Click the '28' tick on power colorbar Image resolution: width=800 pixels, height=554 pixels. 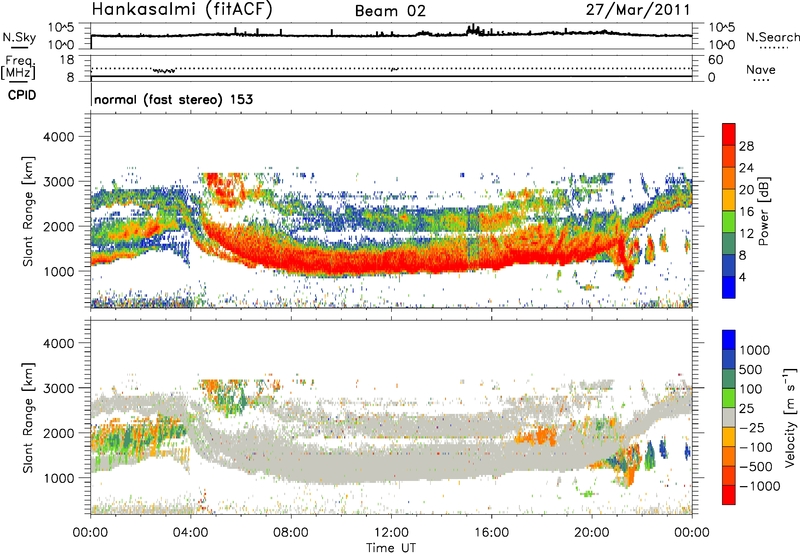coord(746,146)
